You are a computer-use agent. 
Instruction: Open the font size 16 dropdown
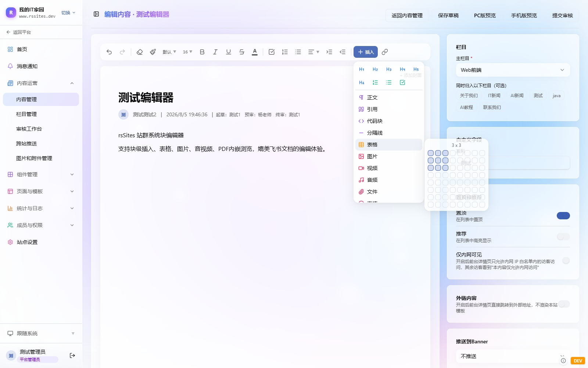(187, 52)
